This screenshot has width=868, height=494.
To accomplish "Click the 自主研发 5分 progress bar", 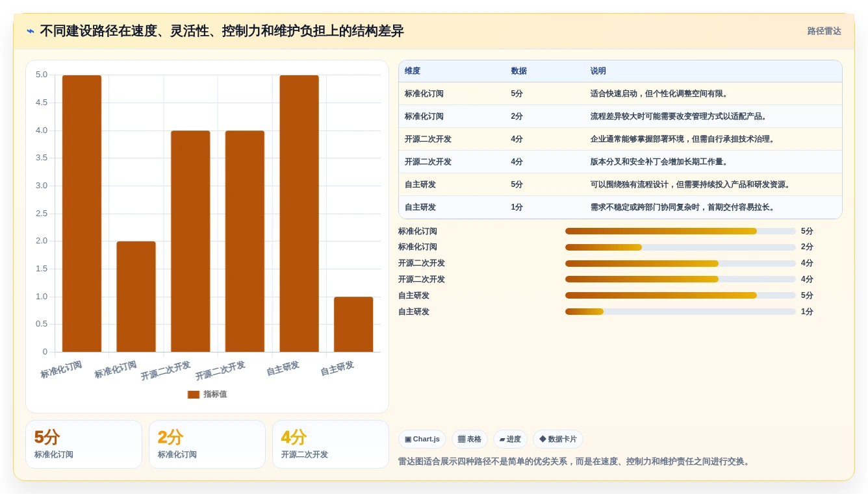I will tap(680, 295).
